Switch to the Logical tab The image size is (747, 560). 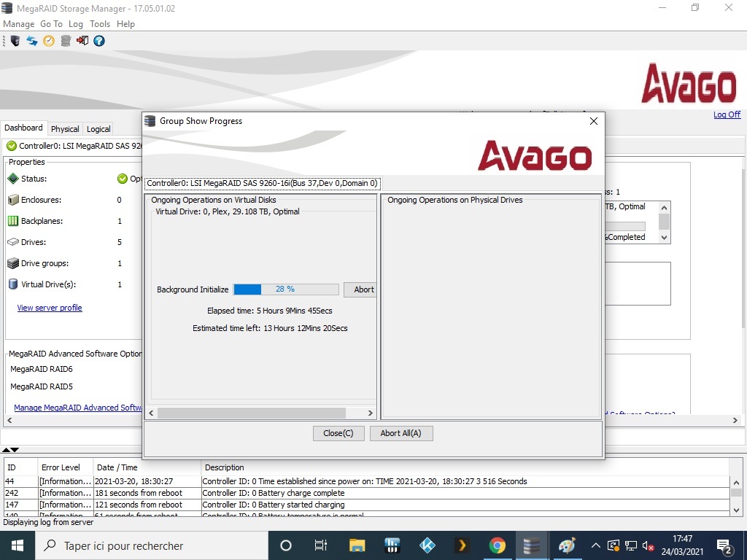pyautogui.click(x=98, y=129)
